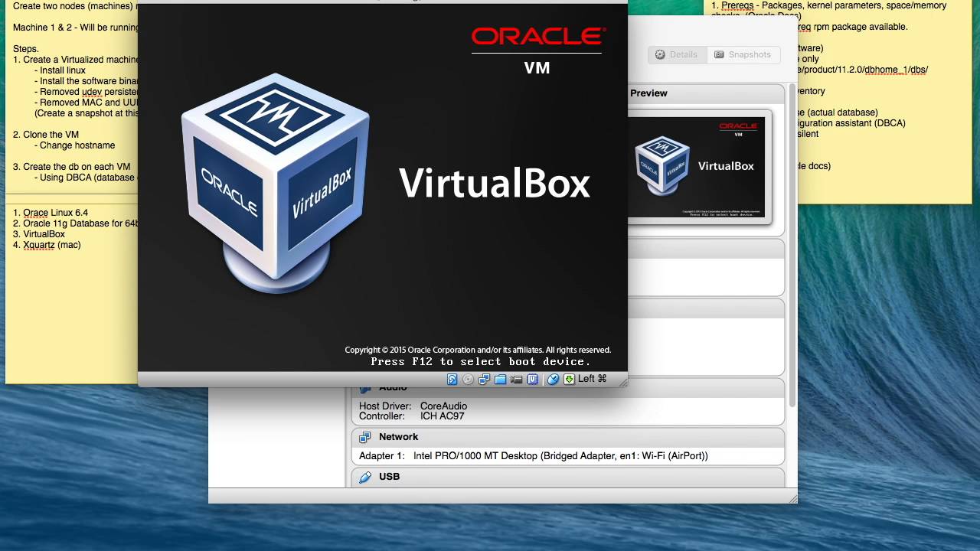Click the hard disk activity icon in VM status bar
The image size is (980, 551).
(x=452, y=379)
